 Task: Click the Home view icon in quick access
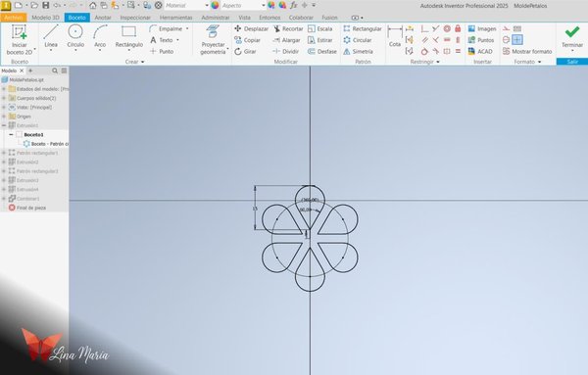(x=93, y=5)
